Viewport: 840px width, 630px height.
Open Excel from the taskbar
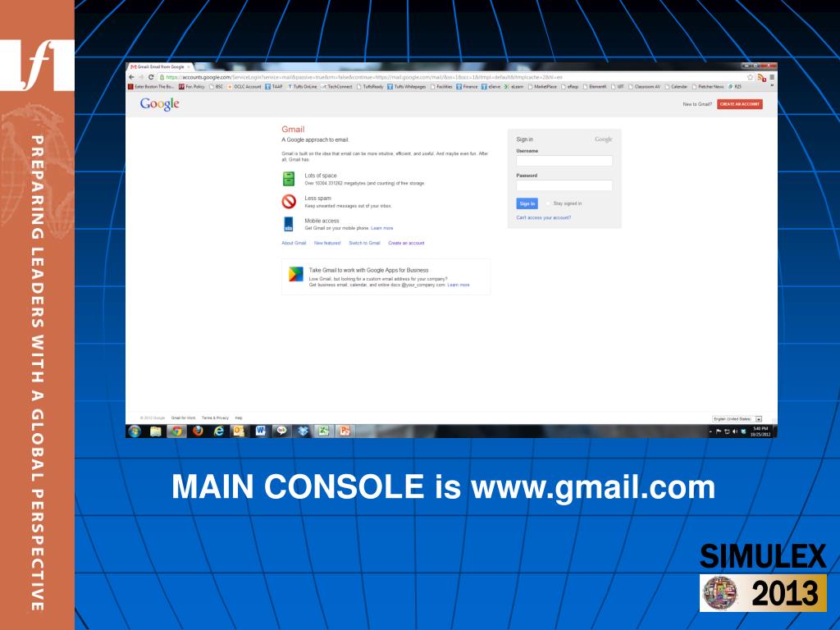coord(323,431)
